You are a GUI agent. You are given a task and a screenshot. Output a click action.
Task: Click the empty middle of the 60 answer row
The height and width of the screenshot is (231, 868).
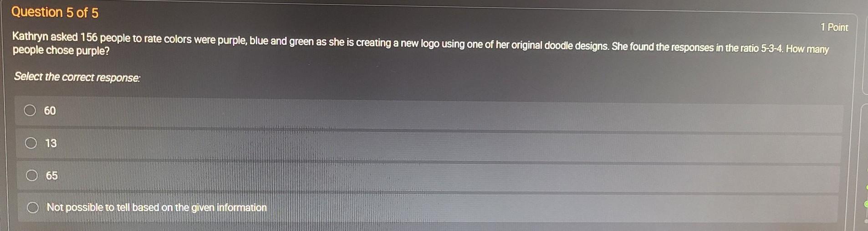point(429,115)
